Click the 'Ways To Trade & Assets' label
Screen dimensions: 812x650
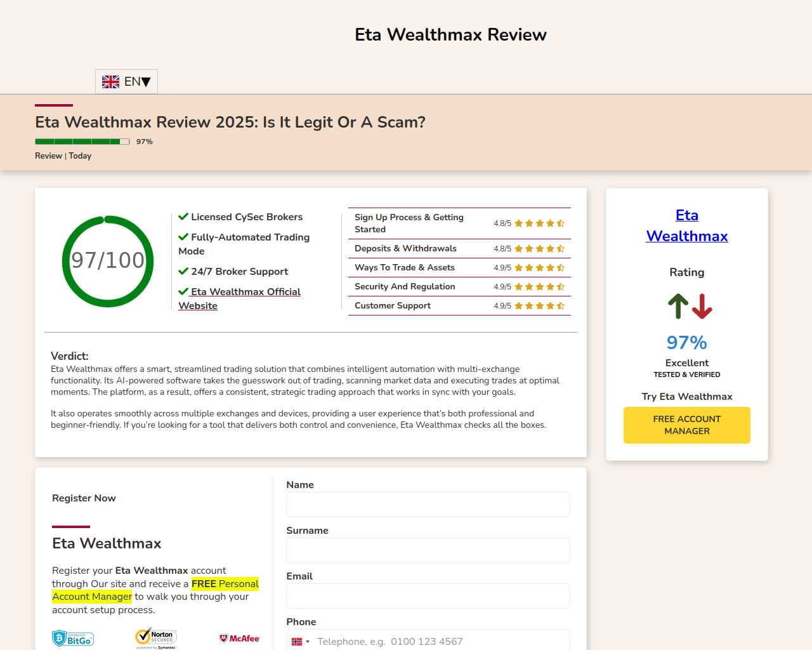(x=405, y=268)
